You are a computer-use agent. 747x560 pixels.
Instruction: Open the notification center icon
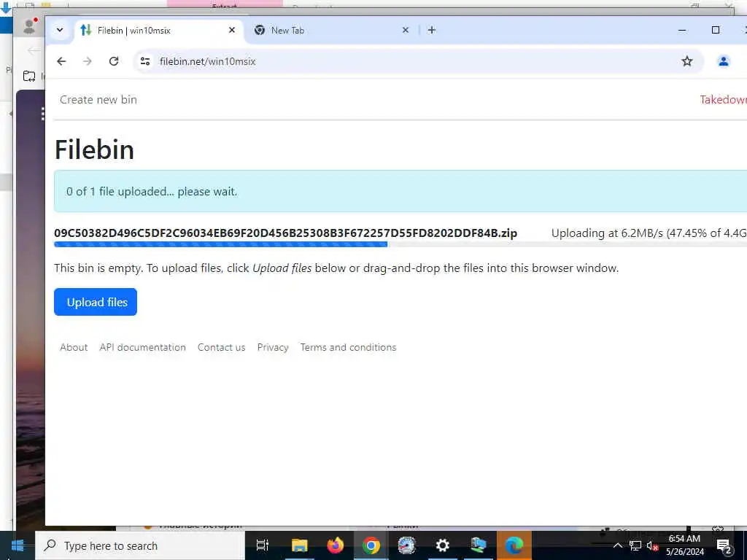[724, 546]
